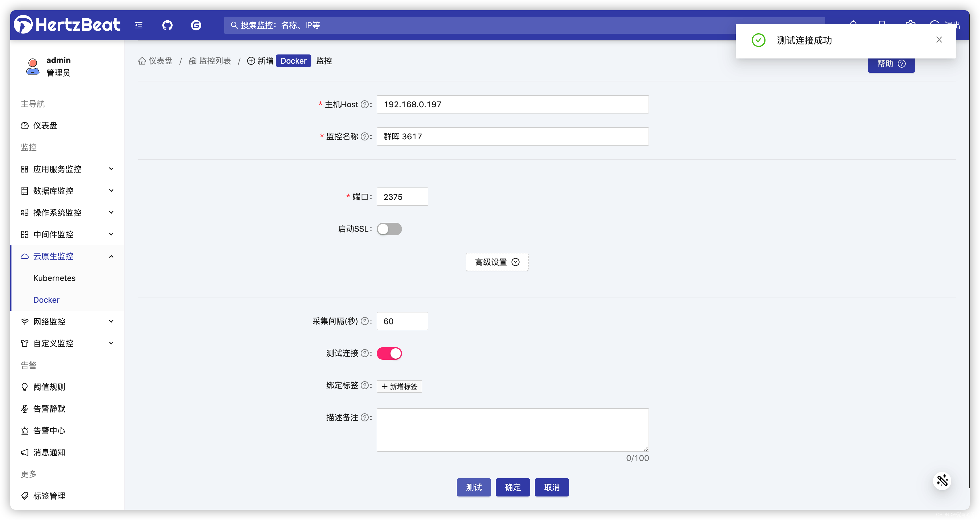The width and height of the screenshot is (980, 520).
Task: Expand 应用服务监控 menu
Action: tap(67, 169)
